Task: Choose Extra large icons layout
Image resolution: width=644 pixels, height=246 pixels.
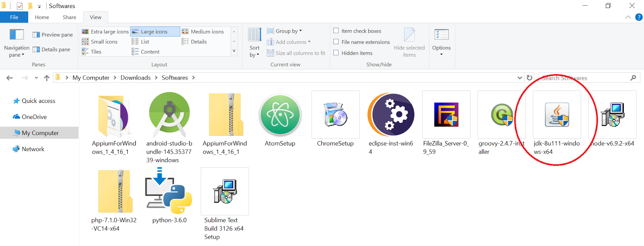Action: tap(105, 31)
